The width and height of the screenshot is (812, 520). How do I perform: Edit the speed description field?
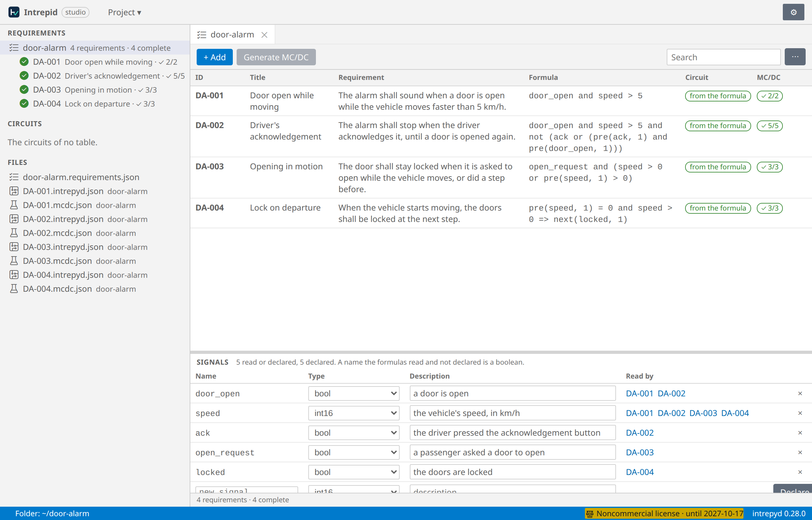pyautogui.click(x=512, y=413)
